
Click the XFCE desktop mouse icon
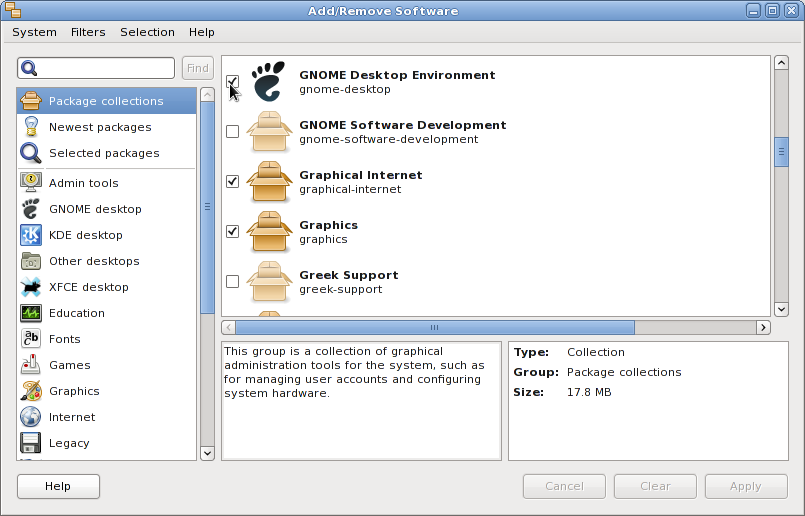click(x=31, y=287)
